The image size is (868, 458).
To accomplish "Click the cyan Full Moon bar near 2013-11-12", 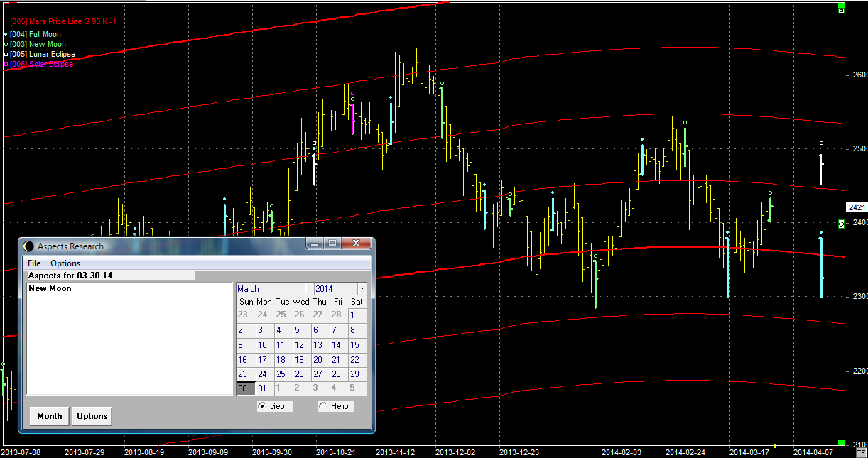I will coord(391,123).
